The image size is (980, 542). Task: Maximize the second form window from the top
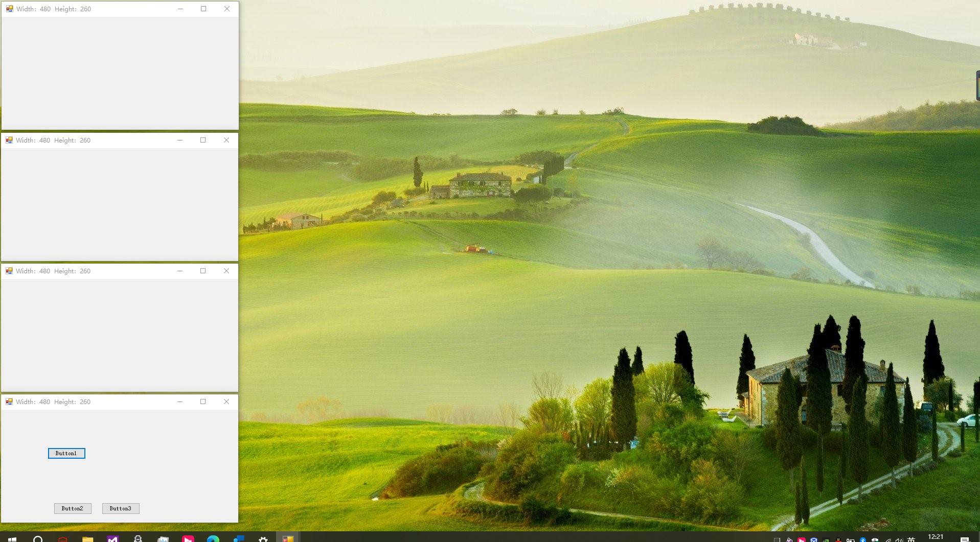tap(203, 140)
